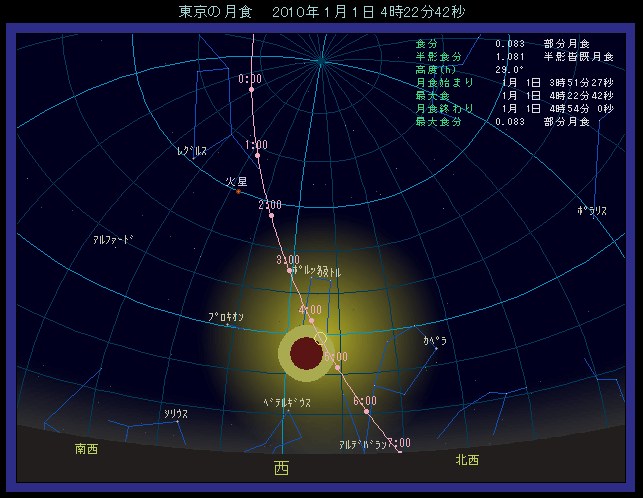The width and height of the screenshot is (643, 498).
Task: Click the Capella (カペラ) star label
Action: click(x=434, y=340)
